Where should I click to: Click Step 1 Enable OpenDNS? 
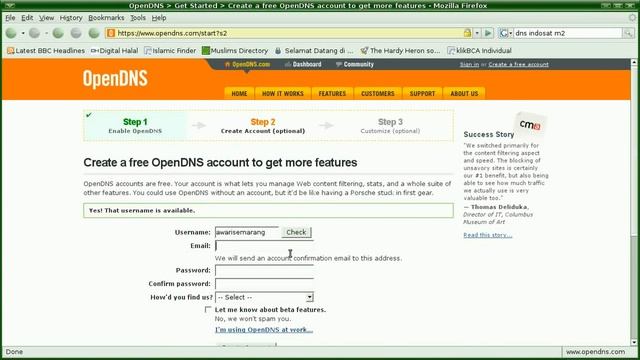click(135, 125)
